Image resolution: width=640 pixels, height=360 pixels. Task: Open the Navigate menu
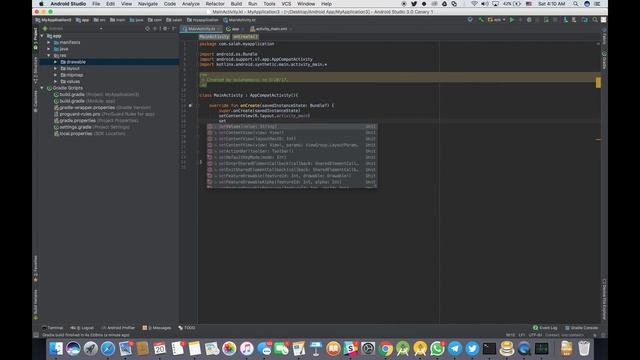point(148,4)
